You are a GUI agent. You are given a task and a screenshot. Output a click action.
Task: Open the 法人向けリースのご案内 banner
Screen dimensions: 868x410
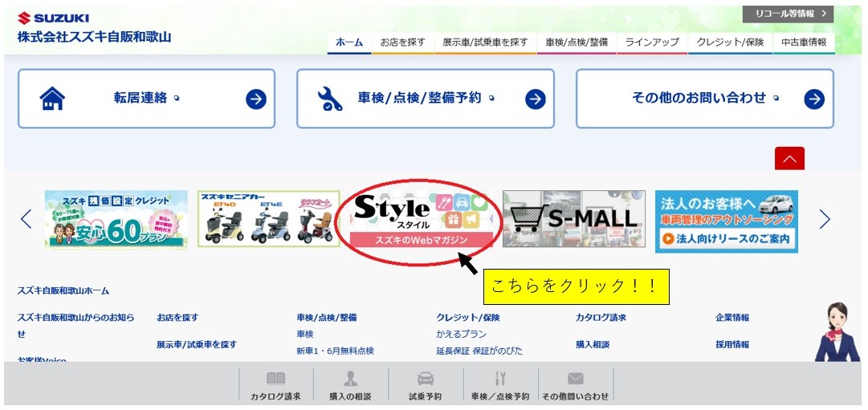727,221
